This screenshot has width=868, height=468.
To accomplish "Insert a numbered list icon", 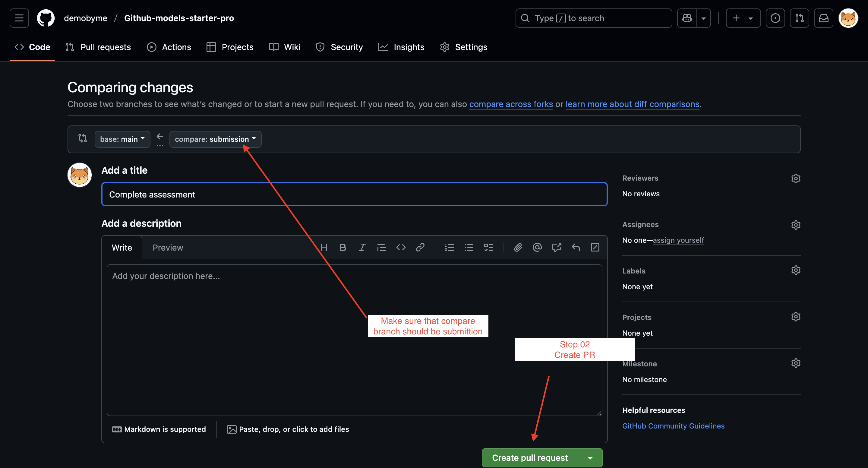I will [449, 247].
